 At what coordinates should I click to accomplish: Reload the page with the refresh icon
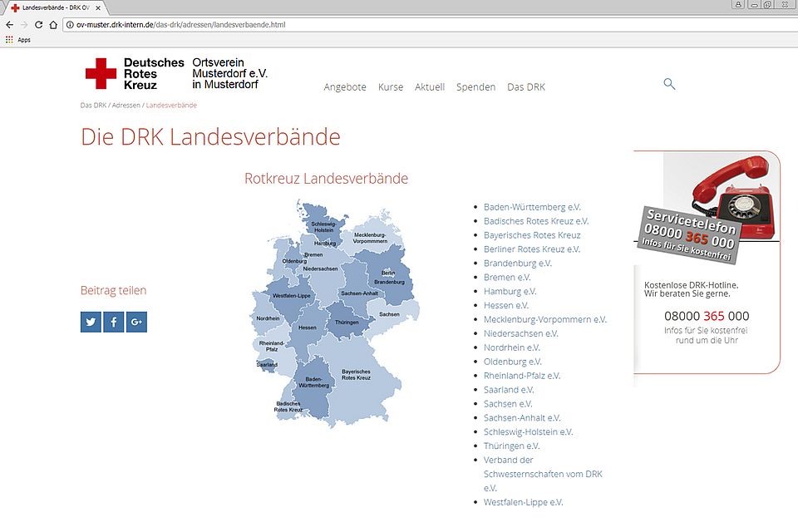(x=40, y=25)
